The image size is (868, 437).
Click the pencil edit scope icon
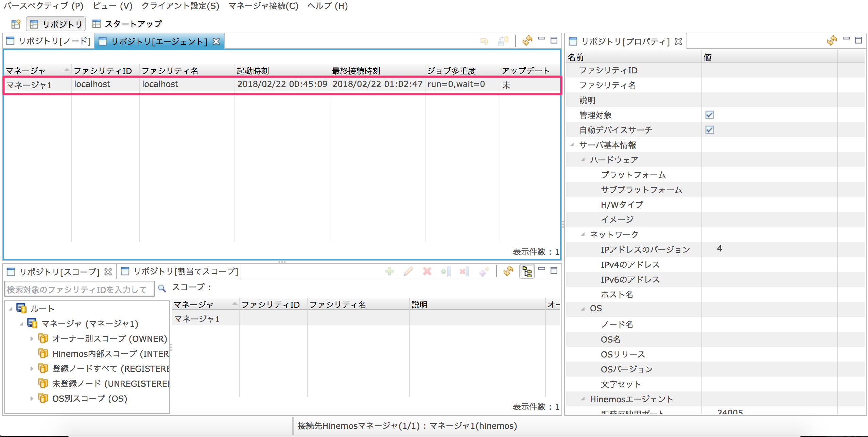click(x=408, y=271)
